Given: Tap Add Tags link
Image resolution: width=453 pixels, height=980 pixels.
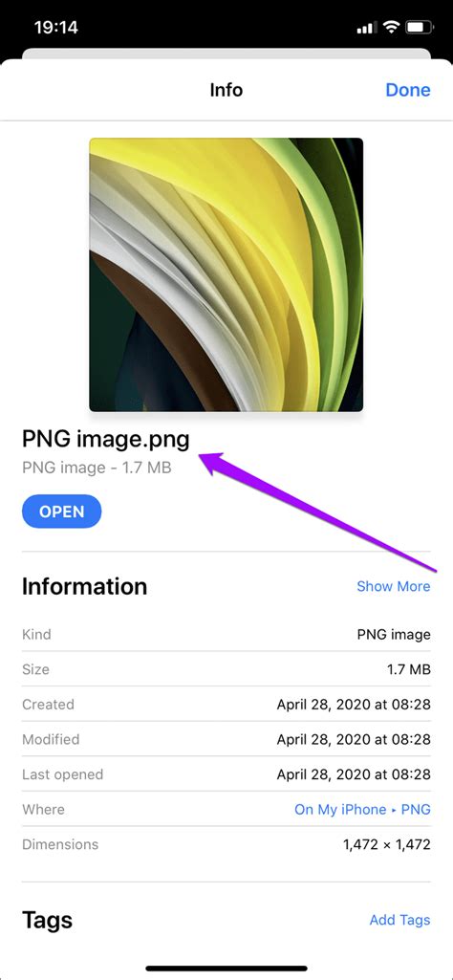Looking at the screenshot, I should pyautogui.click(x=399, y=920).
